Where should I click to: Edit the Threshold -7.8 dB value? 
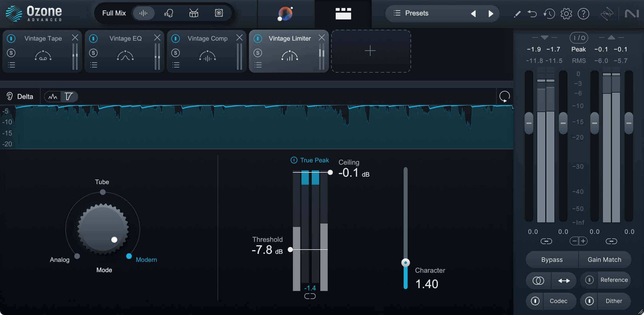pos(267,250)
